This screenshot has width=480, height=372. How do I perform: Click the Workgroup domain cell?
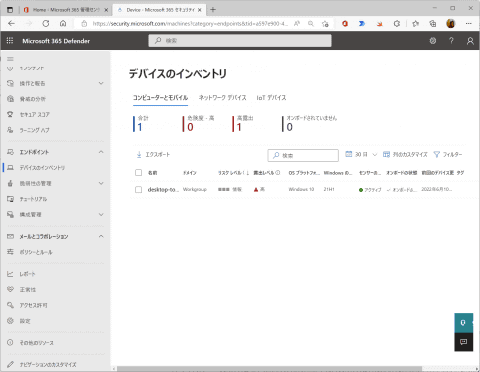(195, 189)
